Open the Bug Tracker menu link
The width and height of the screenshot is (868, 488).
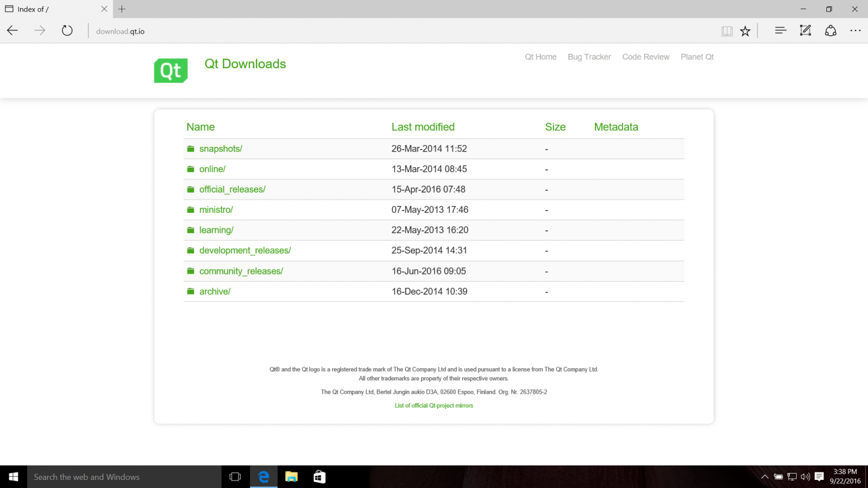click(x=589, y=57)
